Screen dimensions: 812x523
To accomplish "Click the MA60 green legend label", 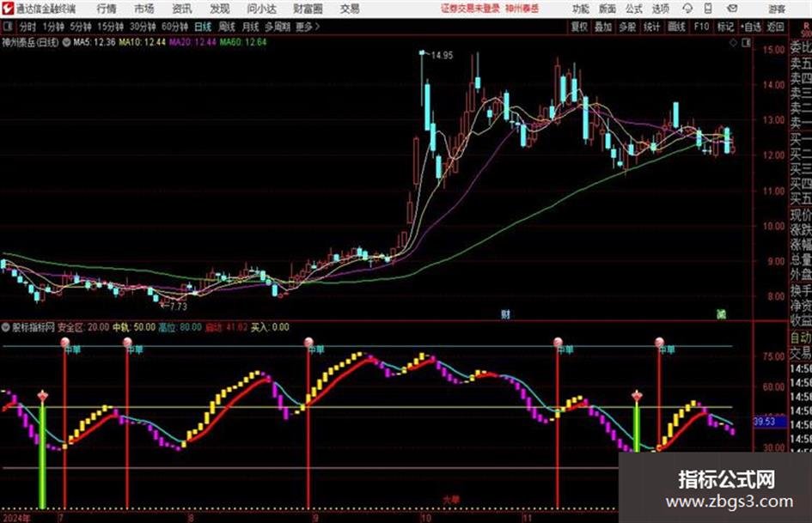I will click(243, 42).
